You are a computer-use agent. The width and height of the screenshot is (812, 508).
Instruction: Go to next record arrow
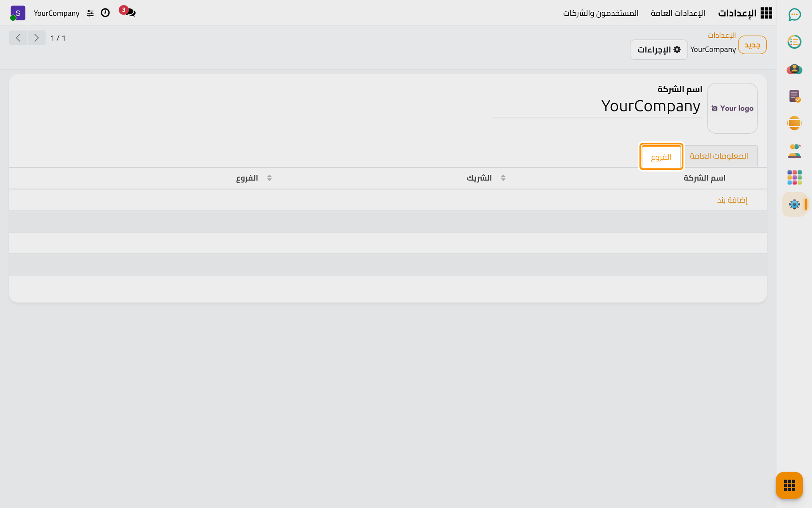coord(37,38)
